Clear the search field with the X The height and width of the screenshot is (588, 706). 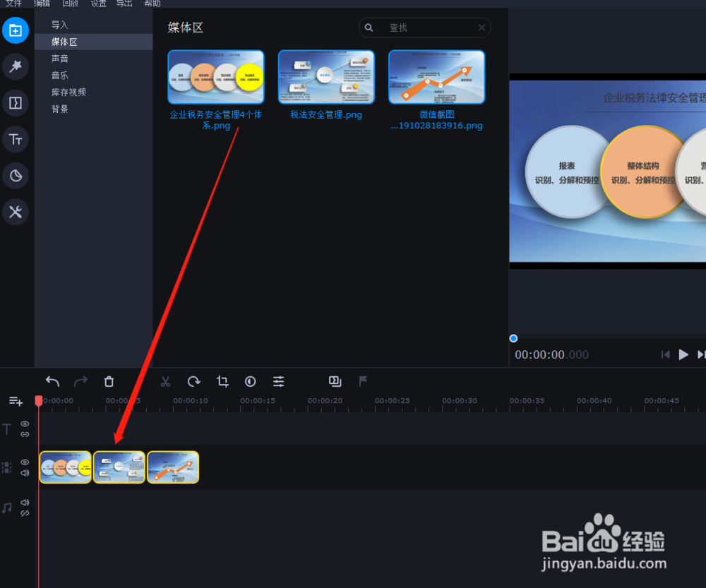point(481,28)
